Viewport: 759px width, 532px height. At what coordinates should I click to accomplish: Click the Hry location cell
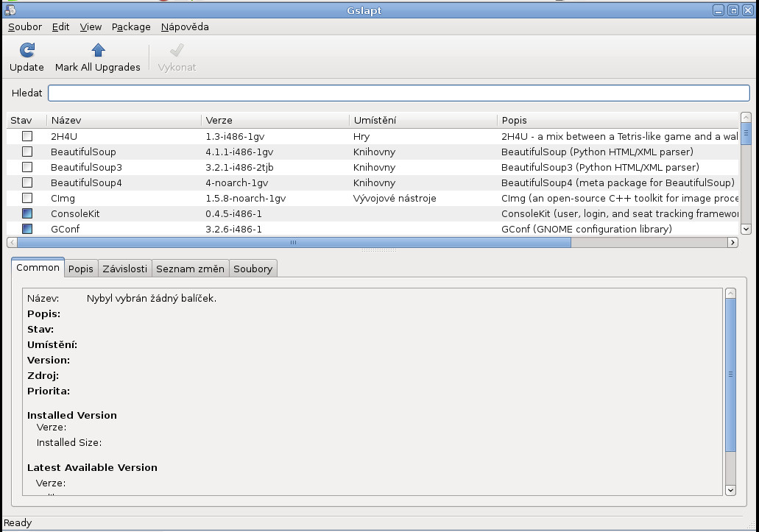[x=361, y=136]
